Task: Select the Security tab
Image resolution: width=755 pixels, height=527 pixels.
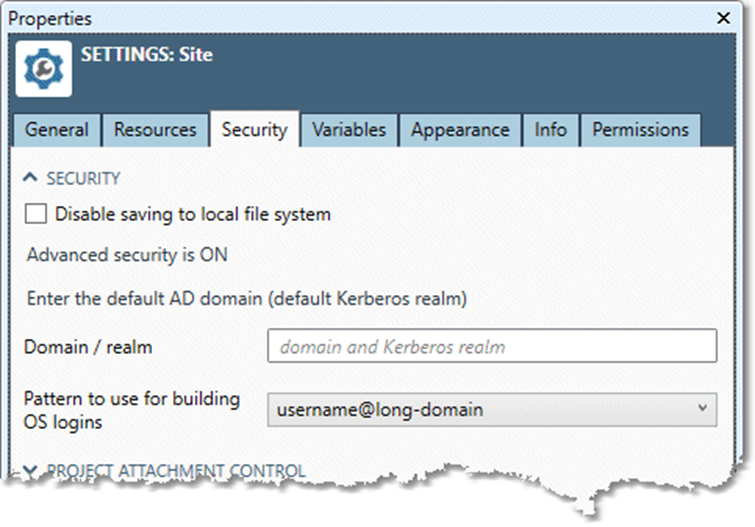Action: click(x=254, y=130)
